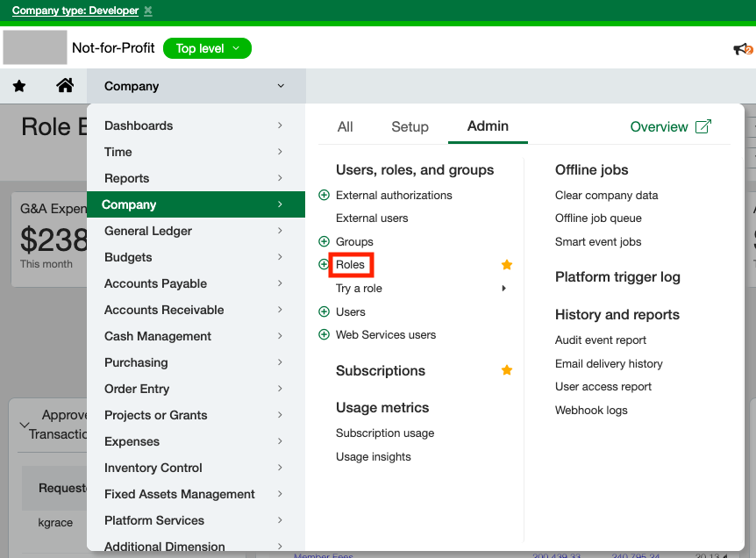Open the Inventory Control menu
The width and height of the screenshot is (756, 558).
(x=196, y=468)
